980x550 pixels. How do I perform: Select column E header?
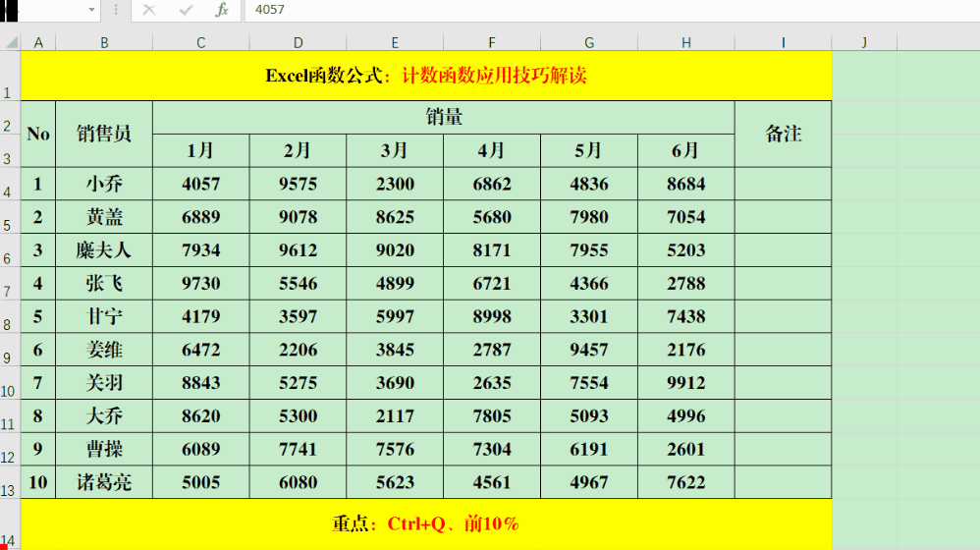(395, 42)
